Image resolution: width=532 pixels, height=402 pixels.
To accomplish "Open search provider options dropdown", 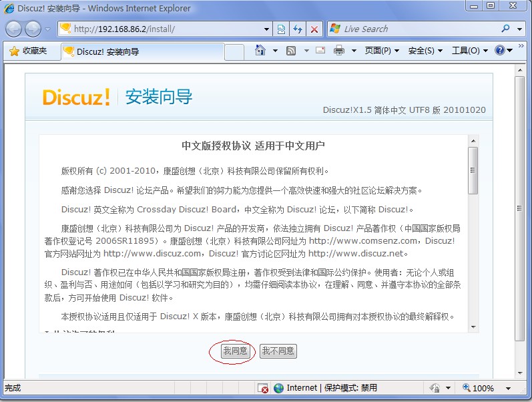I will [x=519, y=29].
